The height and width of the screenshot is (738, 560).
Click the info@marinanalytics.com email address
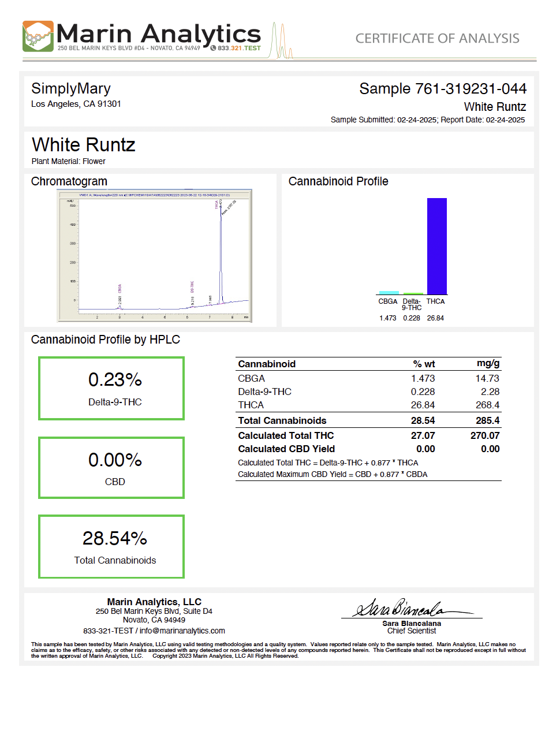182,631
